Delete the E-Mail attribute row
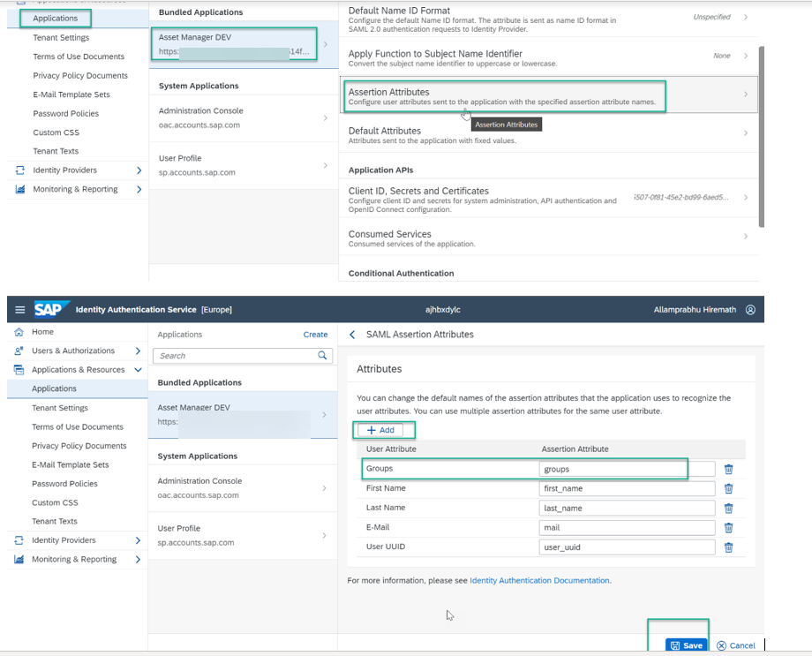This screenshot has width=812, height=656. click(x=729, y=528)
